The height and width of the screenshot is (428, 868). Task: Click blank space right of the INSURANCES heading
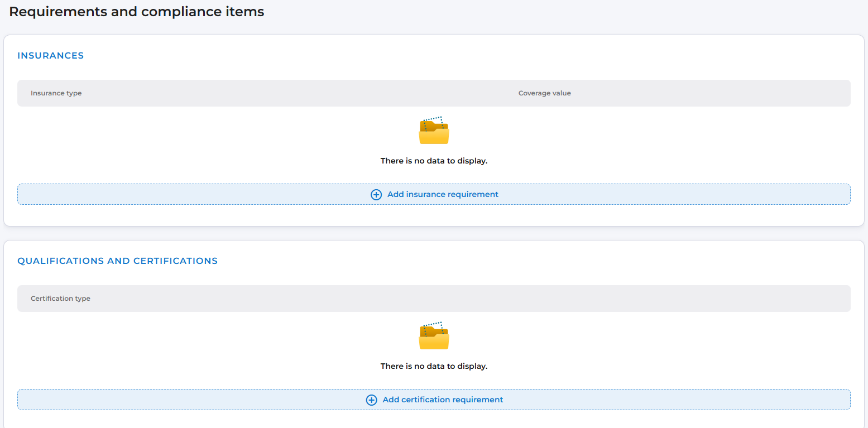(447, 56)
